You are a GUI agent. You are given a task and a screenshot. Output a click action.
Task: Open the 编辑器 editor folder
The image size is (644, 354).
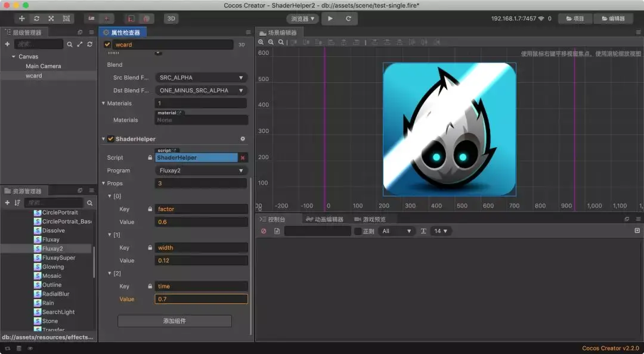(x=613, y=18)
